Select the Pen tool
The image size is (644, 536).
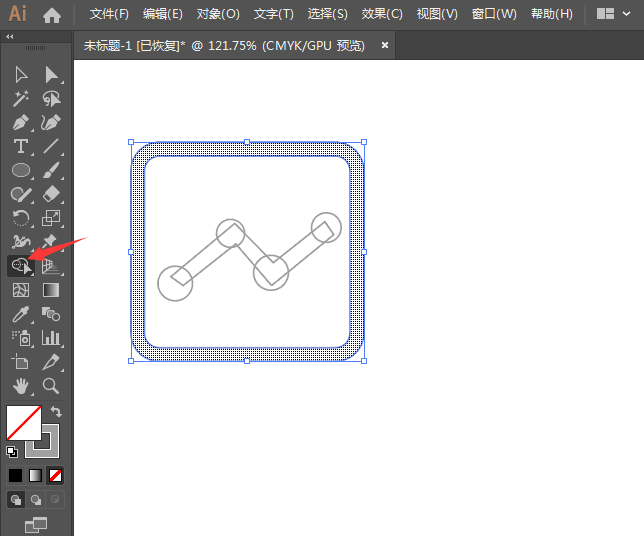pos(21,122)
